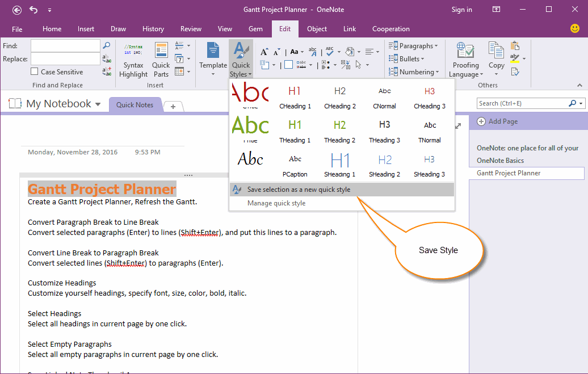Apply the SHeading 3 quick style
The width and height of the screenshot is (588, 374).
click(430, 165)
